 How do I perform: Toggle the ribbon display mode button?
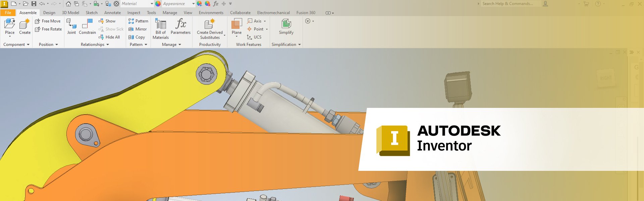coord(328,13)
